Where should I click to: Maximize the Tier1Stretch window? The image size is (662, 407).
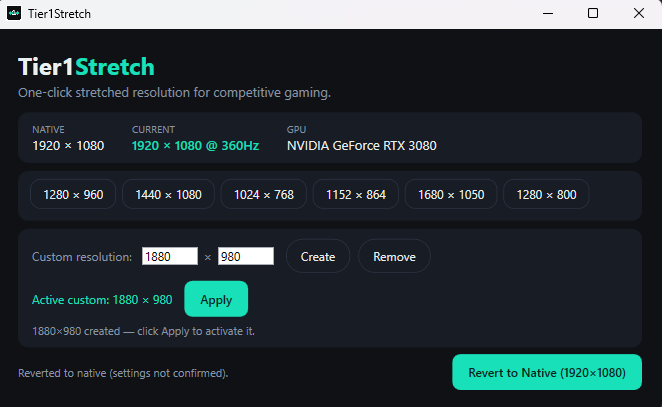click(593, 14)
